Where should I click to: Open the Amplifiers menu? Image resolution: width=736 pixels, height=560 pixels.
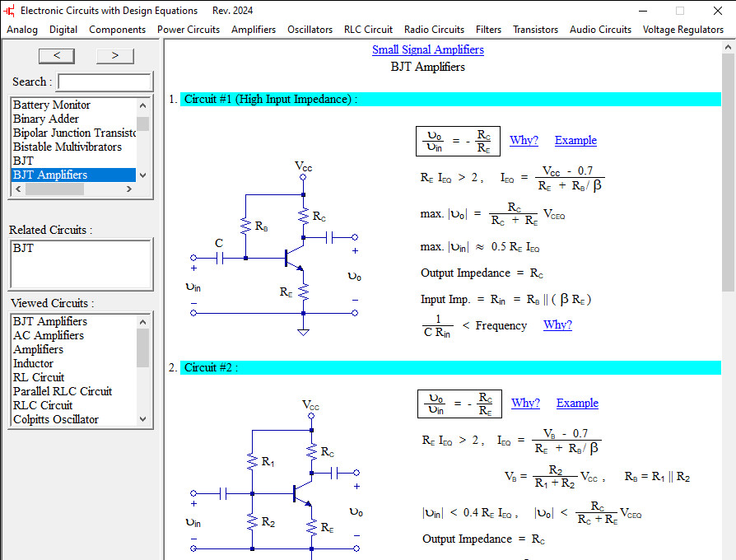pos(254,30)
